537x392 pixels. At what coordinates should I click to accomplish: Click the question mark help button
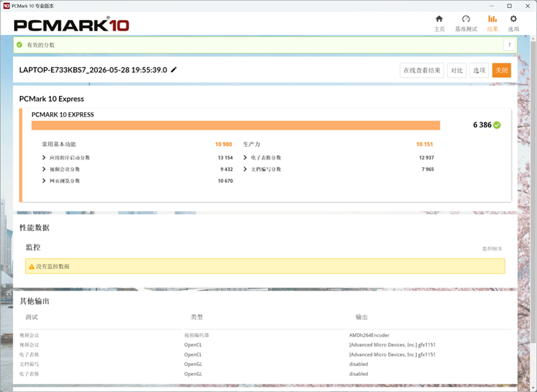[509, 45]
